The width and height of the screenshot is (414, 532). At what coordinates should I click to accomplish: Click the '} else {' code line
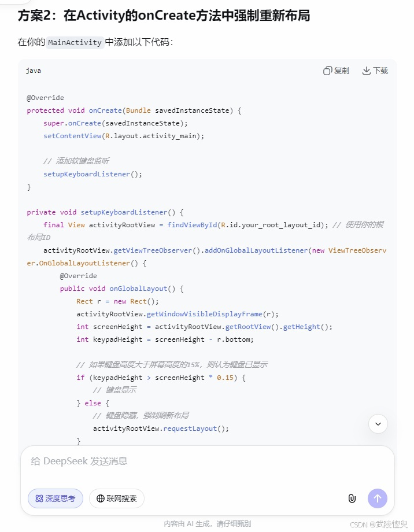click(93, 403)
